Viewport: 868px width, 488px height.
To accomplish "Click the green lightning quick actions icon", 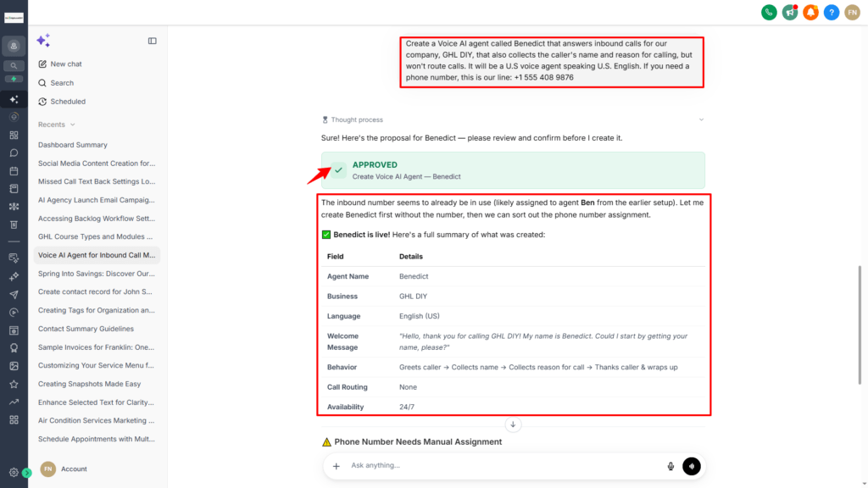I will [x=14, y=79].
